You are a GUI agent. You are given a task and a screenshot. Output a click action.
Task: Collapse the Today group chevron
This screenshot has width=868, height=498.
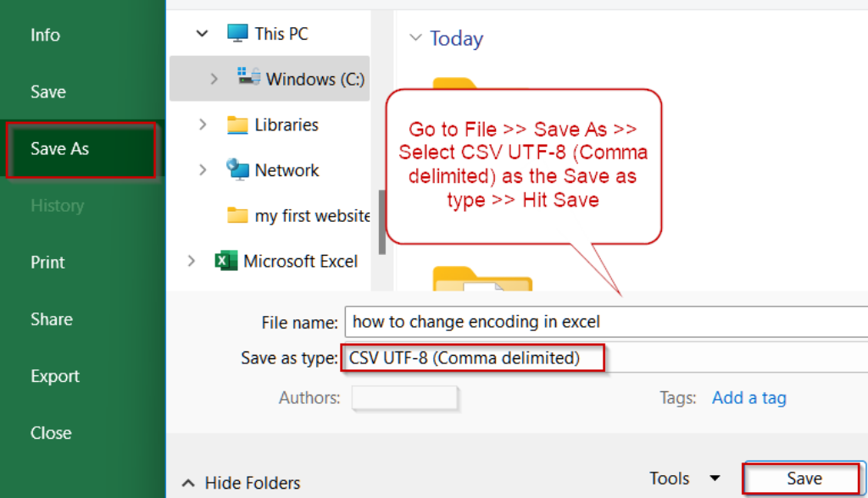coord(415,38)
